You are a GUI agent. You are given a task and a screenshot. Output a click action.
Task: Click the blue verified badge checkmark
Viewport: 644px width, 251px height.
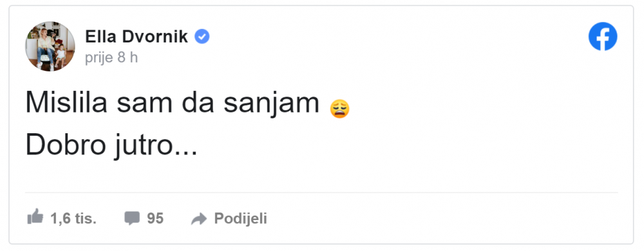[202, 37]
